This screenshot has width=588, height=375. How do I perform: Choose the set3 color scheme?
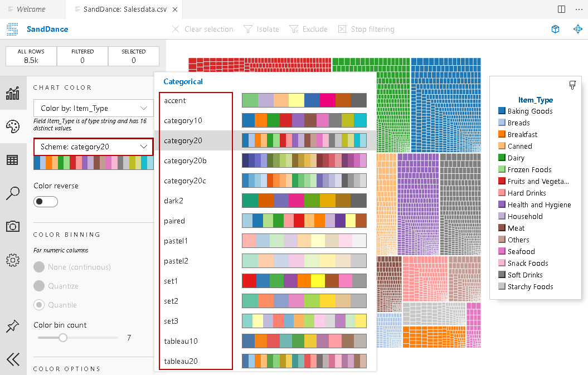[x=265, y=321]
